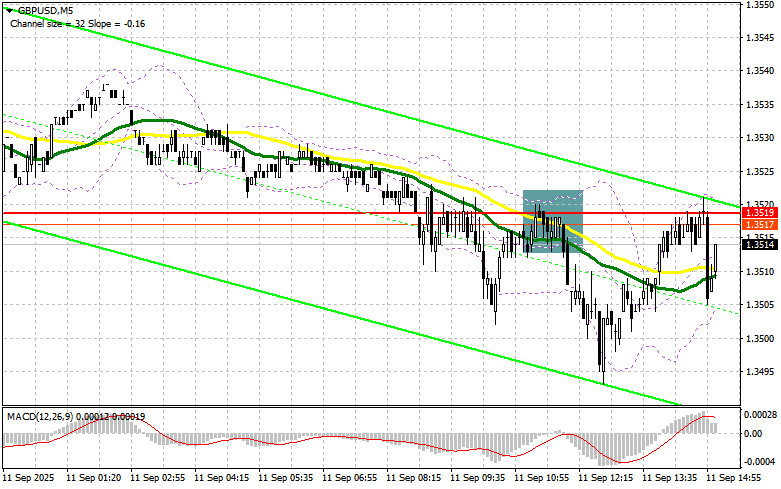Click the 1.3550 price scale value
The image size is (781, 489).
tap(760, 4)
